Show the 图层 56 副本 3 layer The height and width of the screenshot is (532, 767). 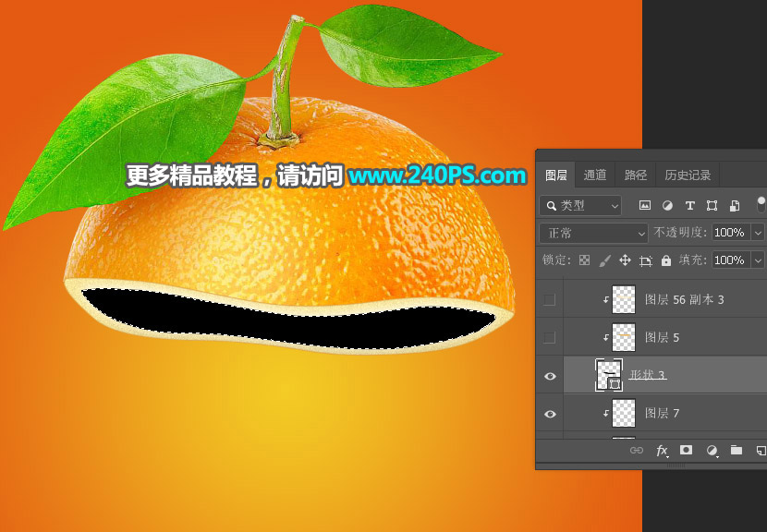pos(549,300)
